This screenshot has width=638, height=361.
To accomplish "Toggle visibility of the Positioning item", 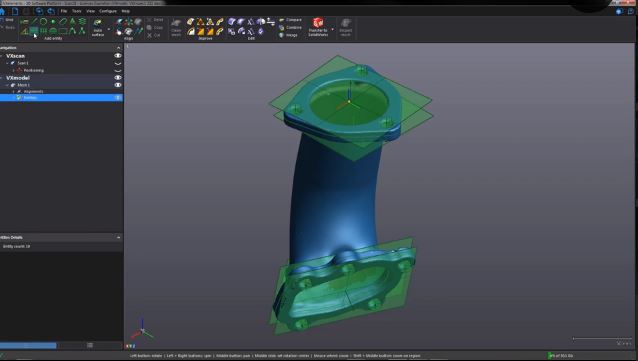I will tap(118, 70).
